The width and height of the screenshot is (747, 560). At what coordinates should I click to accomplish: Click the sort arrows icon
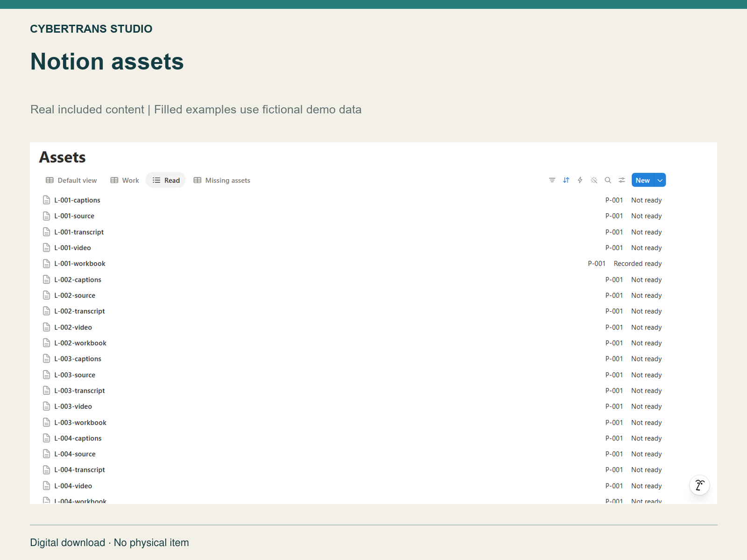(566, 180)
